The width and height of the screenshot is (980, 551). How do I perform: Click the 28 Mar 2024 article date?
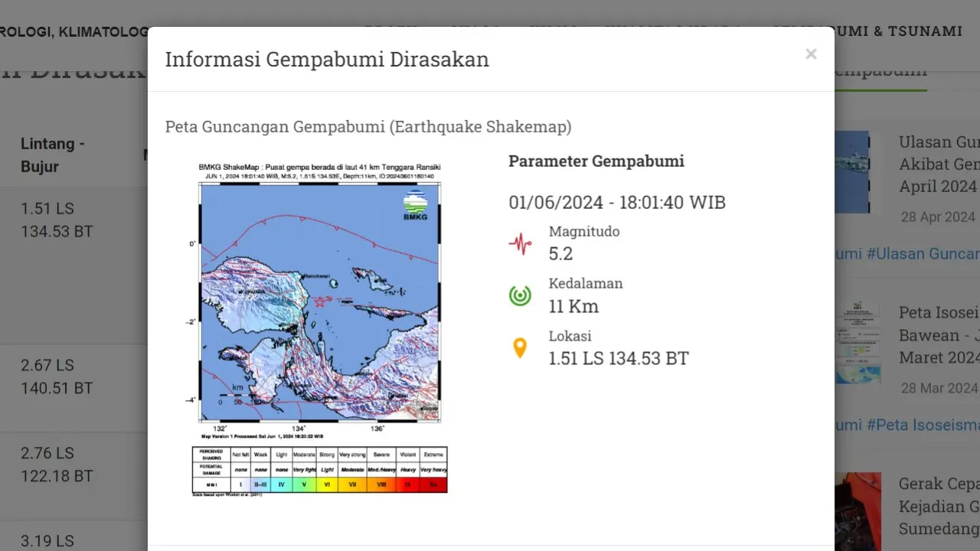point(938,388)
